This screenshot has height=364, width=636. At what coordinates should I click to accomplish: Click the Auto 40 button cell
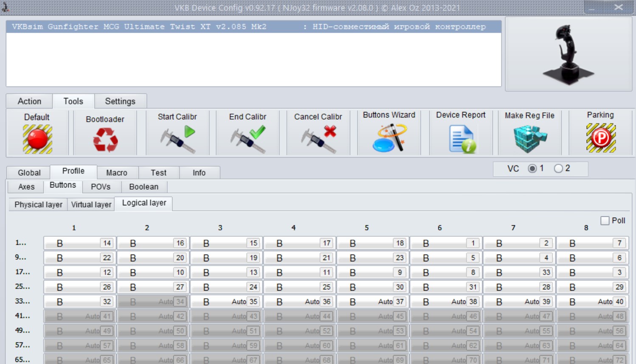592,302
